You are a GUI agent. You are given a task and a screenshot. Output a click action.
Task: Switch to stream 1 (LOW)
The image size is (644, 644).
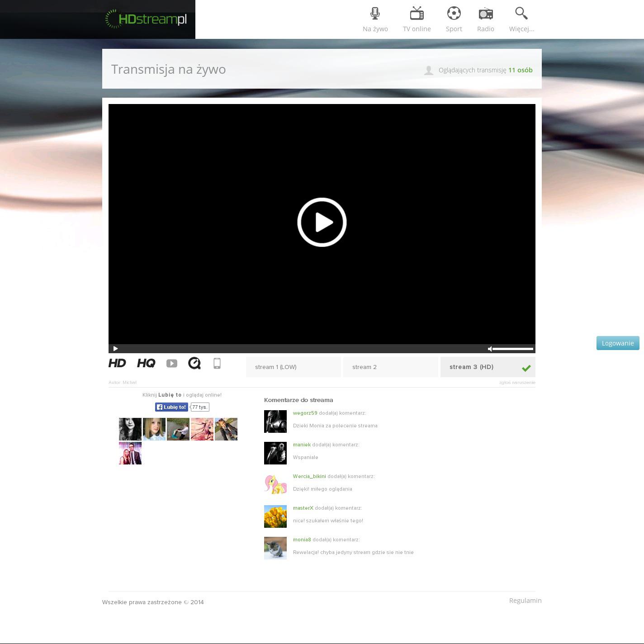click(293, 367)
